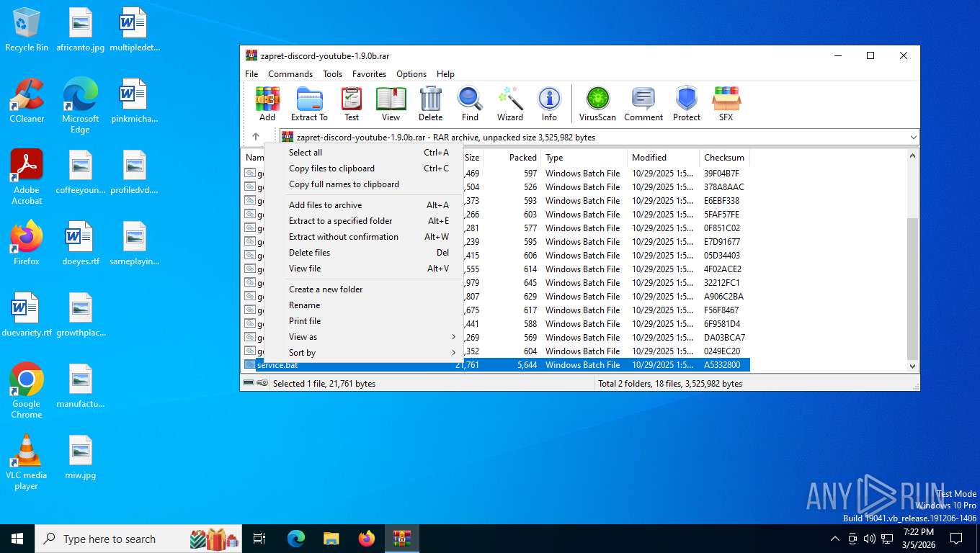Click scrollbar down arrow in file list
Image resolution: width=980 pixels, height=553 pixels.
pos(913,366)
